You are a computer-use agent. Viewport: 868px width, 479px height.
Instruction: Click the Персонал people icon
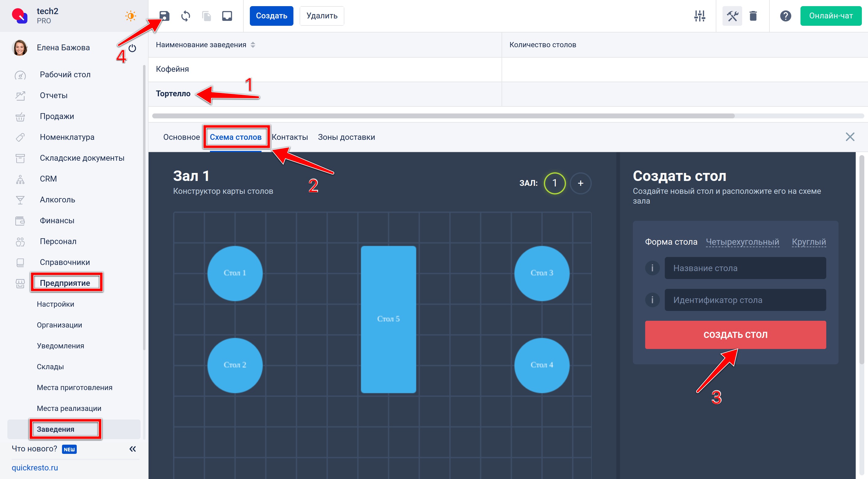tap(20, 242)
